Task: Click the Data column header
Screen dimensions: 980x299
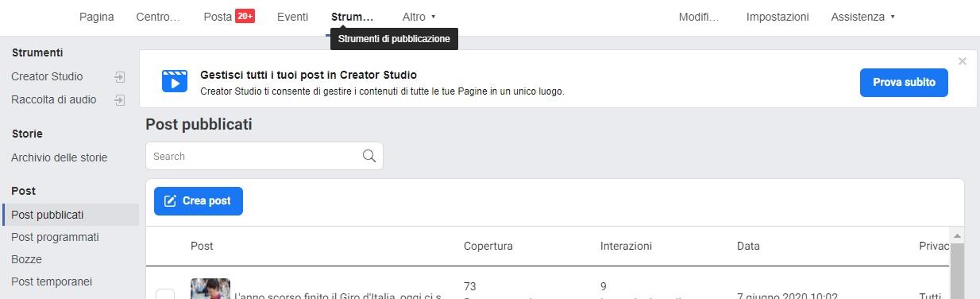Action: click(x=748, y=246)
